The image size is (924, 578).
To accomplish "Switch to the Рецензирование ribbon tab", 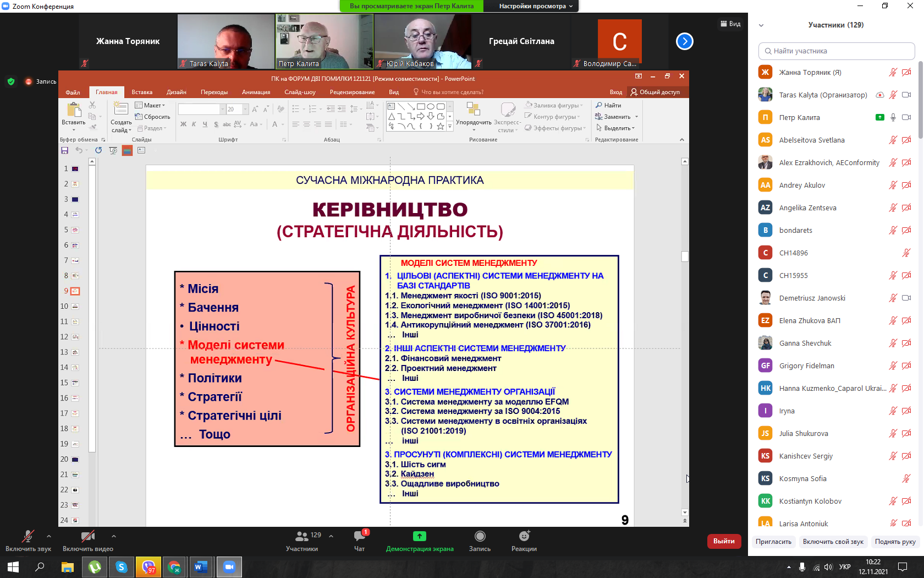I will (x=352, y=92).
